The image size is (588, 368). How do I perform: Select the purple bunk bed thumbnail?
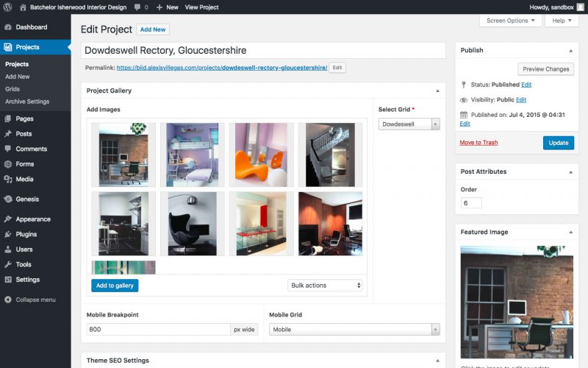pyautogui.click(x=193, y=155)
